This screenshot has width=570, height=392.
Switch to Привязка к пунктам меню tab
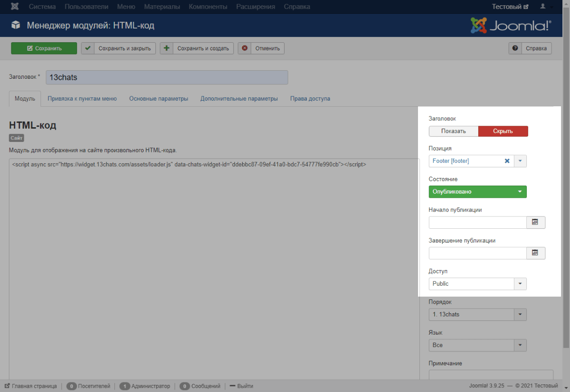82,99
